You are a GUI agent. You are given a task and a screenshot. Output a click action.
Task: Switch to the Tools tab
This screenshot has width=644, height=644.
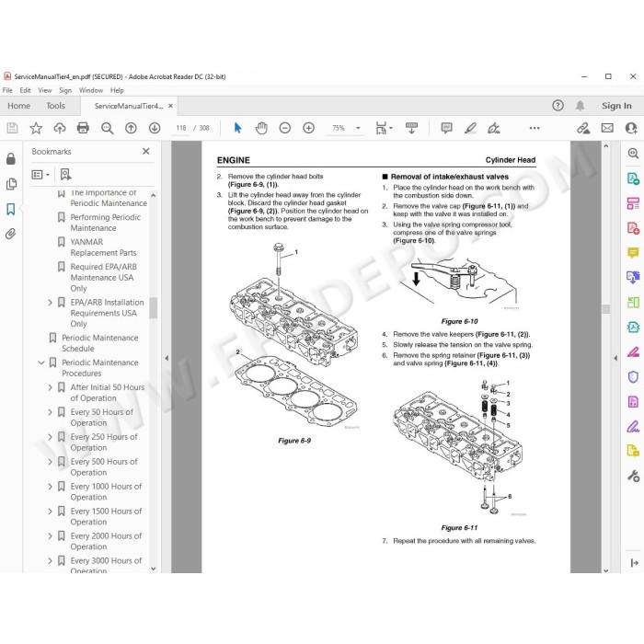(x=55, y=106)
